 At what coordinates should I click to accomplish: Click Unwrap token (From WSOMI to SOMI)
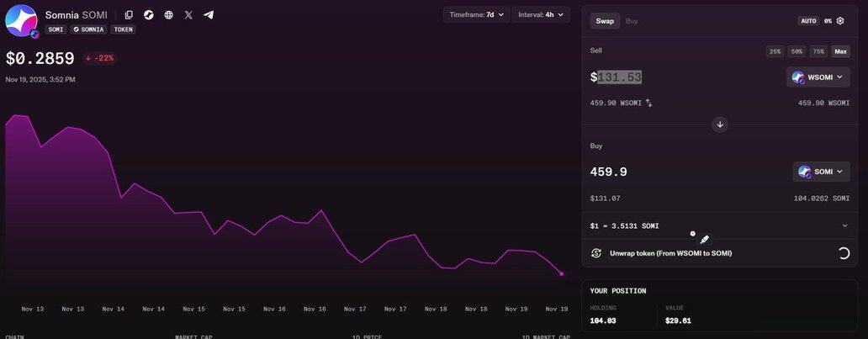coord(659,253)
